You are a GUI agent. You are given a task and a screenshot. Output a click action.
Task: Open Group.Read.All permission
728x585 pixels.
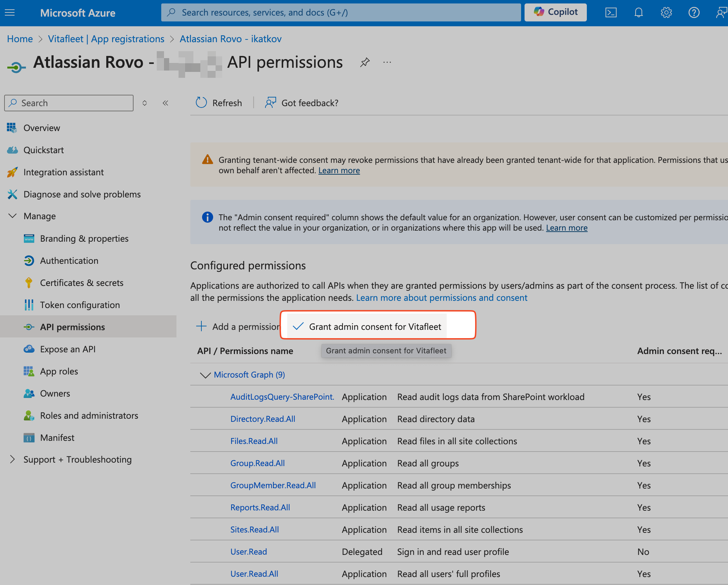[x=257, y=463]
